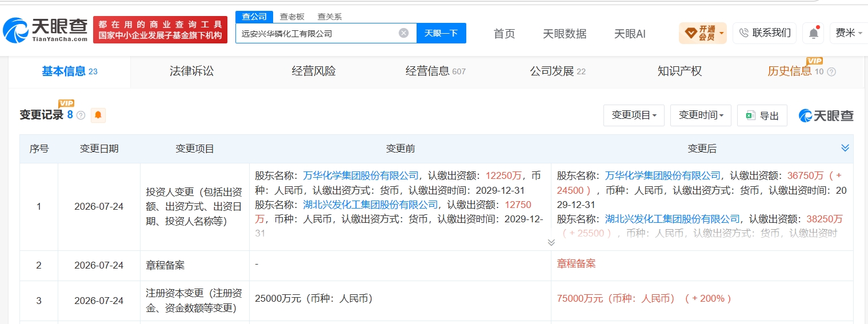Click the 变更项目 column header
Image resolution: width=868 pixels, height=324 pixels.
tap(194, 149)
